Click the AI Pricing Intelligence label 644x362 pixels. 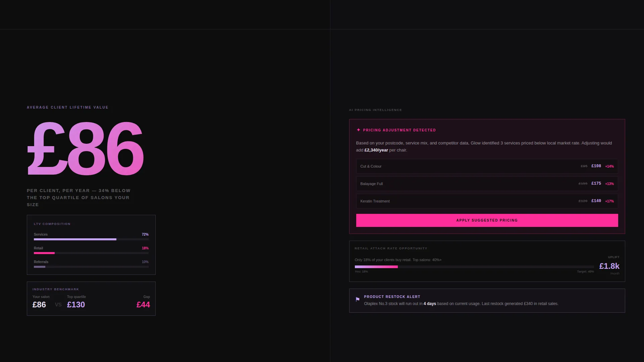(x=375, y=110)
